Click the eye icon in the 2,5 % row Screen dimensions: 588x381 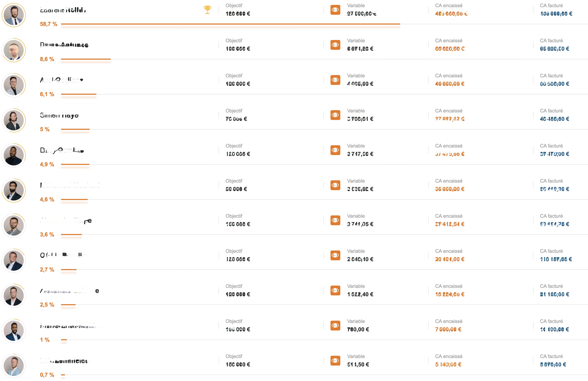click(x=335, y=290)
